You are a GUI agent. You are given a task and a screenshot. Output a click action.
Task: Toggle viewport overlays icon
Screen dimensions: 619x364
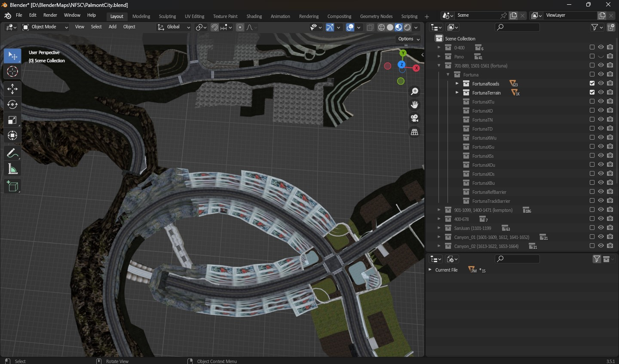tap(350, 27)
